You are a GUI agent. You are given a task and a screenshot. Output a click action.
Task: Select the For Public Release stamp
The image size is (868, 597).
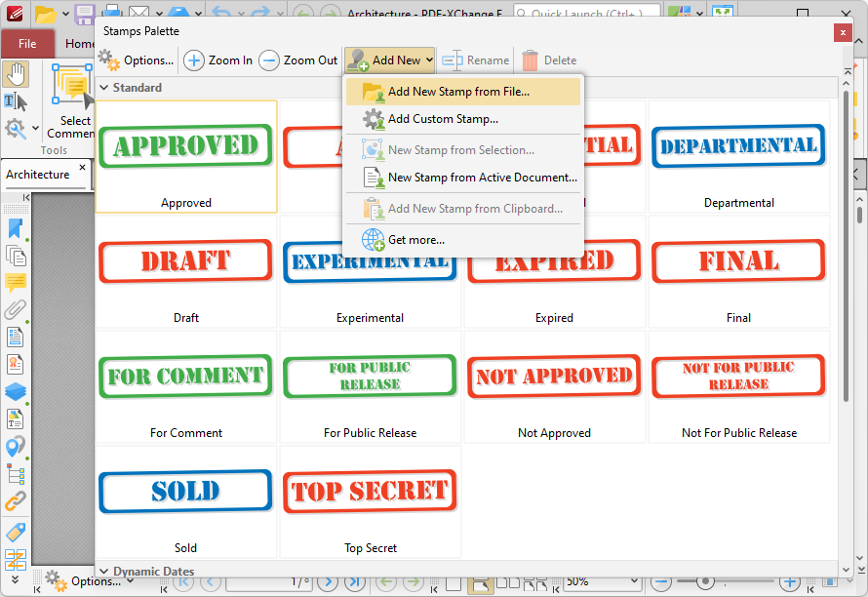tap(370, 387)
